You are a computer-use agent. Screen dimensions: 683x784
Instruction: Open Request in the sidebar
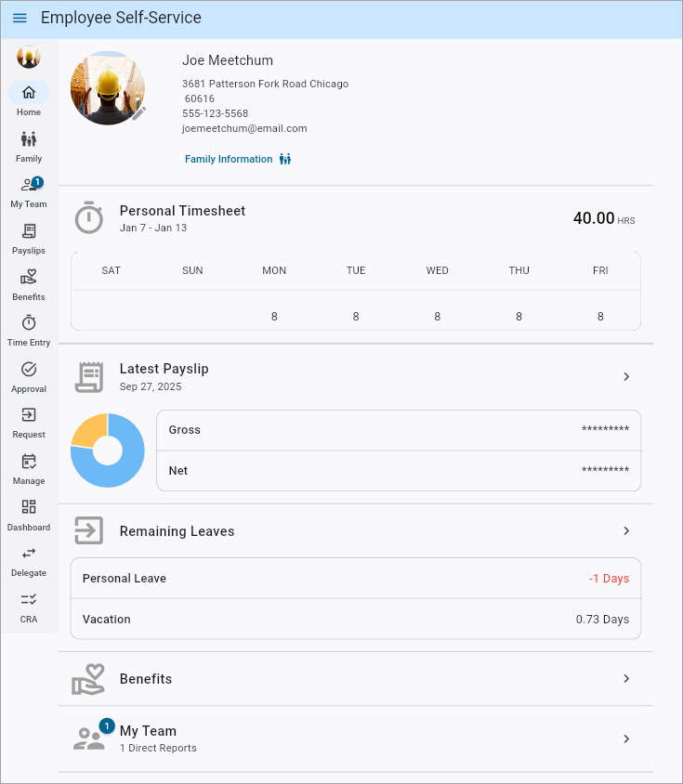pos(29,423)
